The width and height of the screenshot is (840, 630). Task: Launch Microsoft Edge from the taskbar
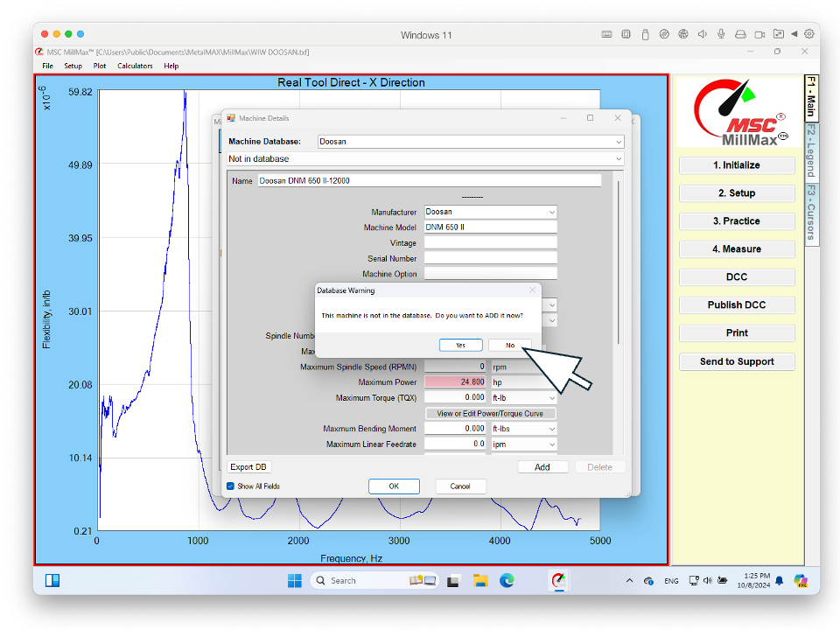pos(507,581)
